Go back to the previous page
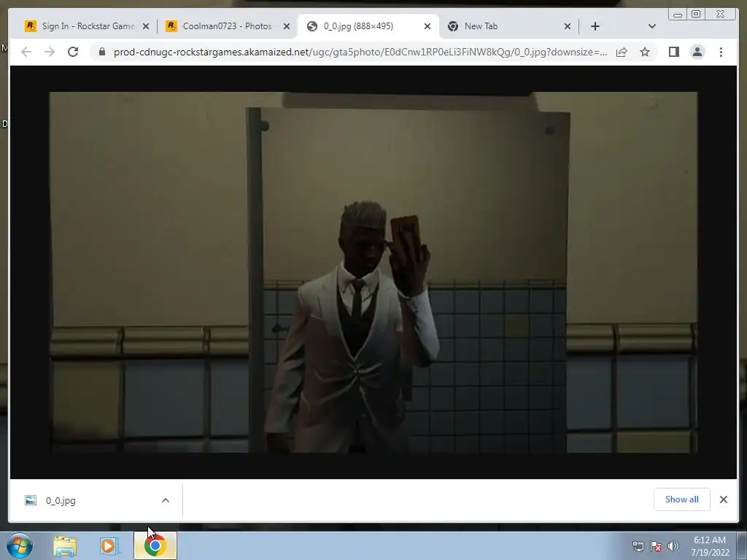 26,52
